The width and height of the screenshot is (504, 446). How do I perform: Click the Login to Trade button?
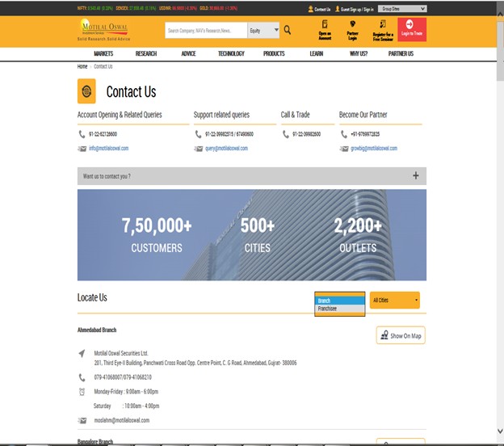[412, 30]
